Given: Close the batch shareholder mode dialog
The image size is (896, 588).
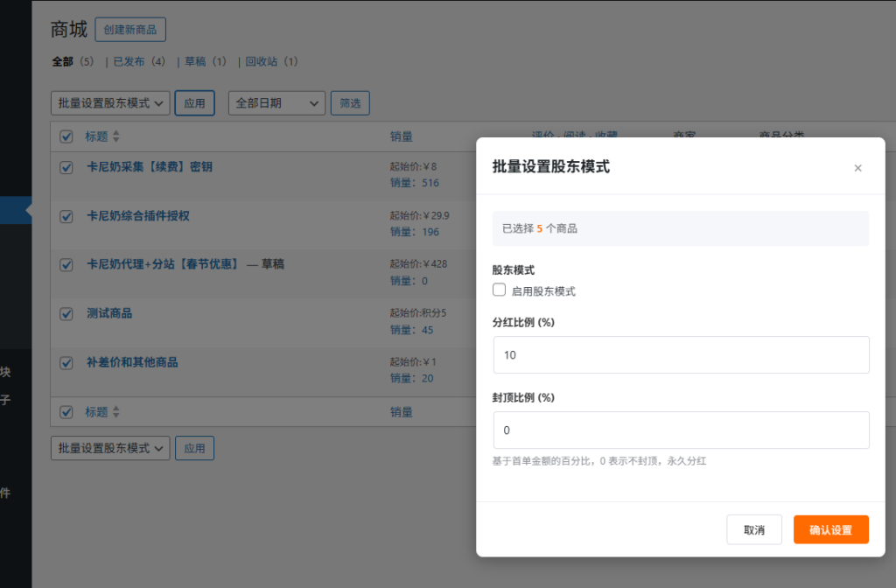Looking at the screenshot, I should click(x=857, y=168).
